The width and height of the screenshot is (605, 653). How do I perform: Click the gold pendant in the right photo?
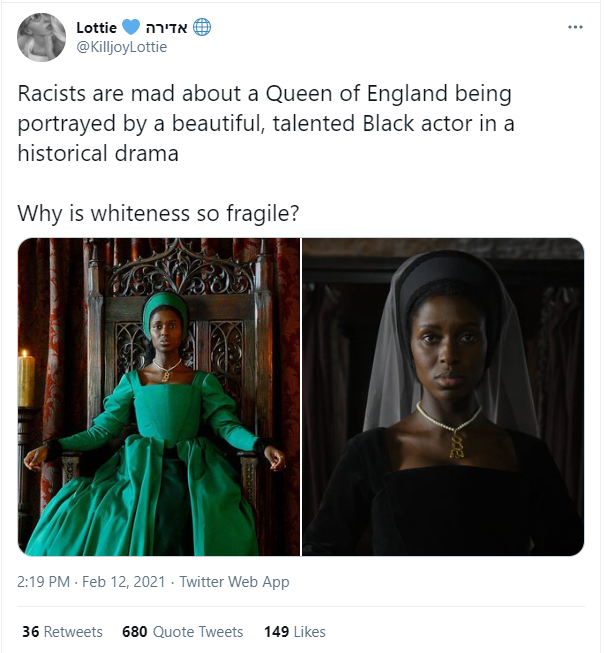456,439
